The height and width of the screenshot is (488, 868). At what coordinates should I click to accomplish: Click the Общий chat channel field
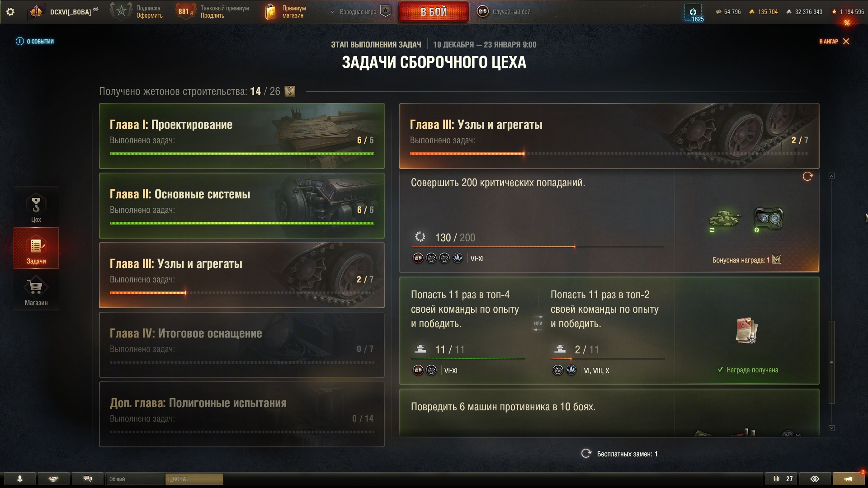click(136, 479)
